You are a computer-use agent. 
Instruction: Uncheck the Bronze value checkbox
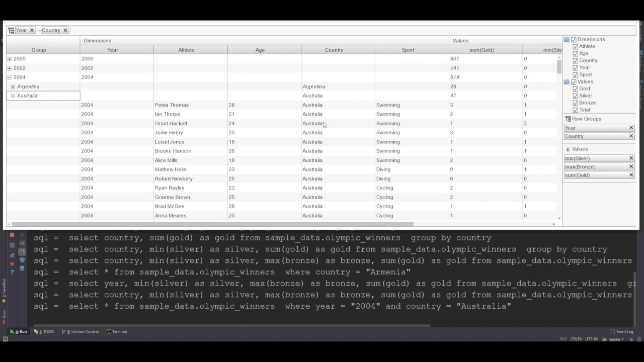click(x=576, y=103)
